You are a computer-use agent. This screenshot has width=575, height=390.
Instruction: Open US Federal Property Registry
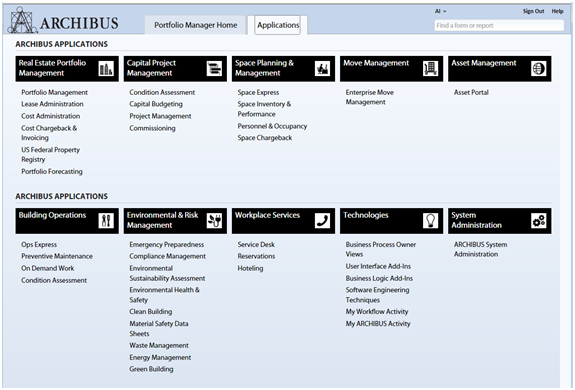click(50, 155)
